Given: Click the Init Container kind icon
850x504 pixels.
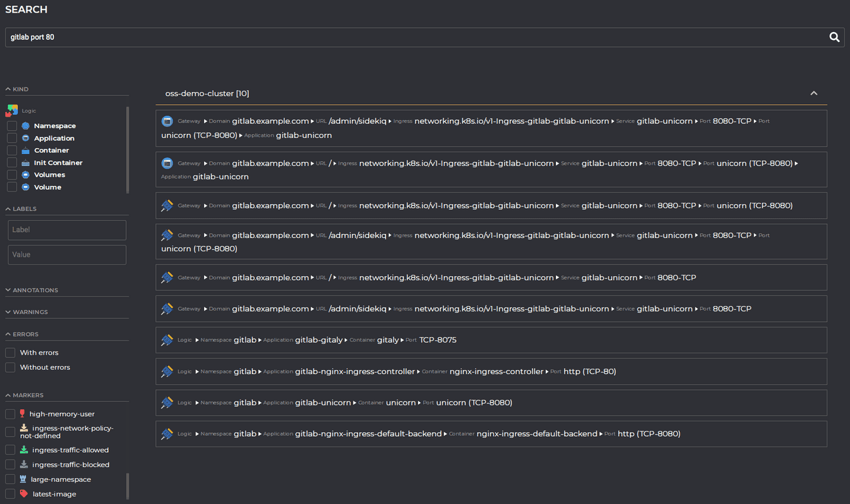Looking at the screenshot, I should (x=25, y=163).
